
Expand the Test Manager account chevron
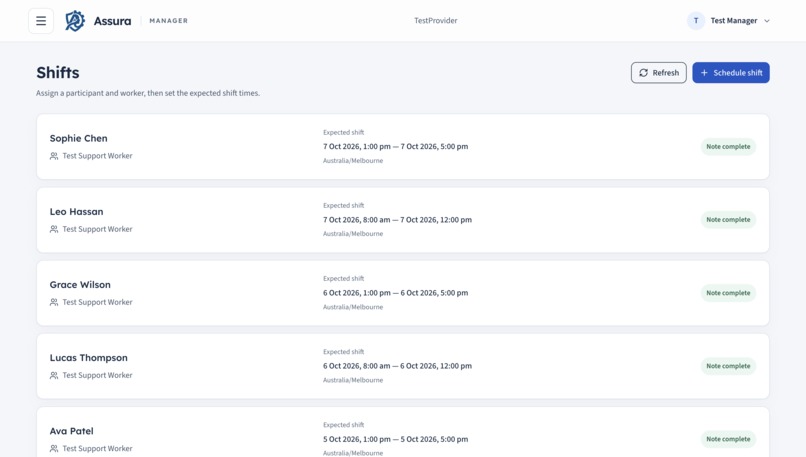coord(767,21)
